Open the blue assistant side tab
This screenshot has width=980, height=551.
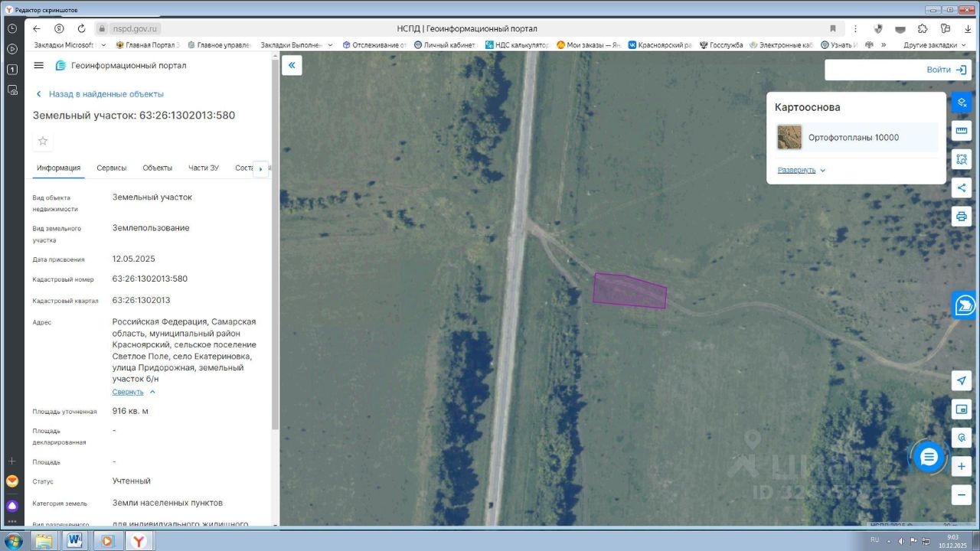pyautogui.click(x=965, y=305)
